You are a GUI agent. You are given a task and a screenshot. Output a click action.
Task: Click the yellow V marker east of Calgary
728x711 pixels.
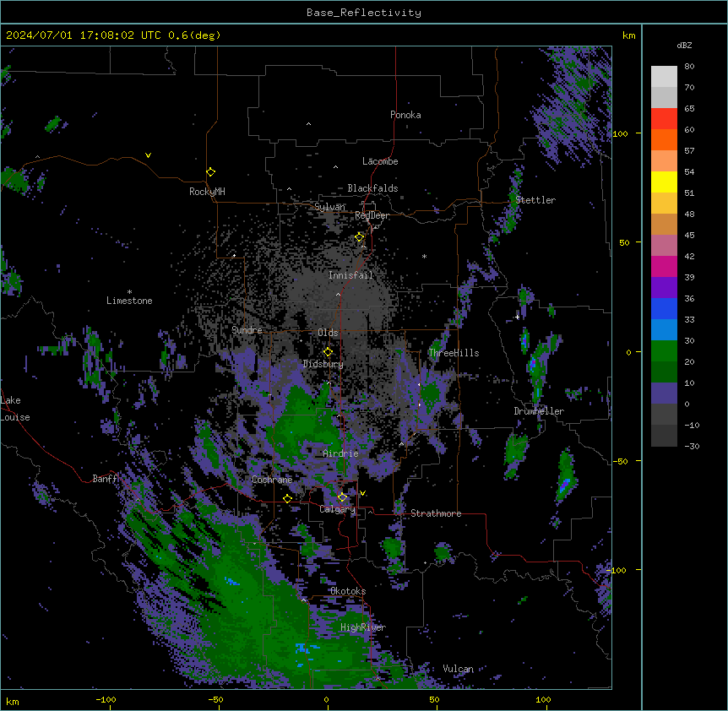(362, 493)
